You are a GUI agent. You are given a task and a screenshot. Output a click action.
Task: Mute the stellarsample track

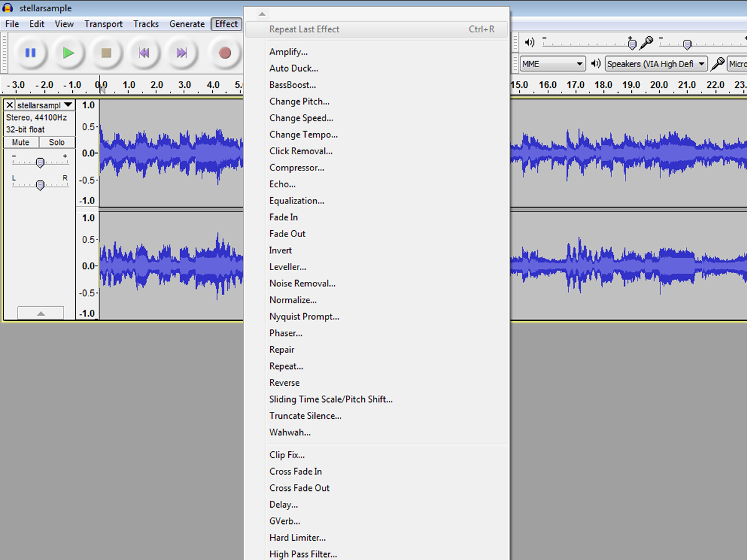[21, 142]
